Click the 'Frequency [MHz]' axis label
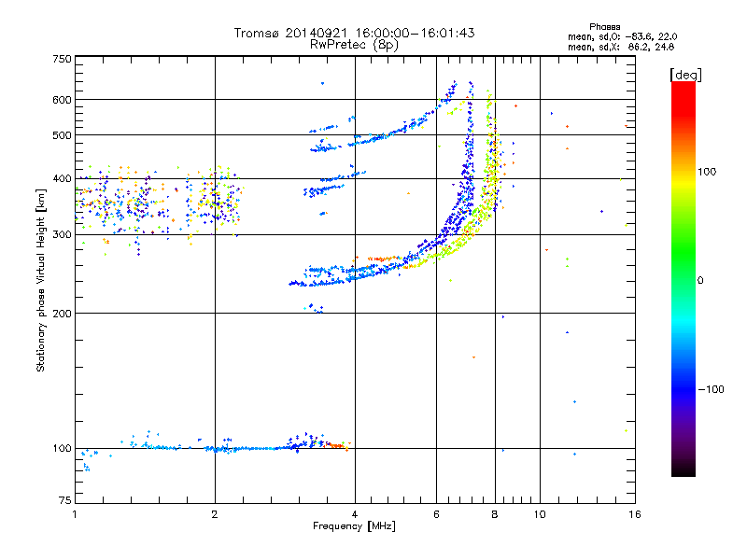The image size is (747, 560). (354, 526)
